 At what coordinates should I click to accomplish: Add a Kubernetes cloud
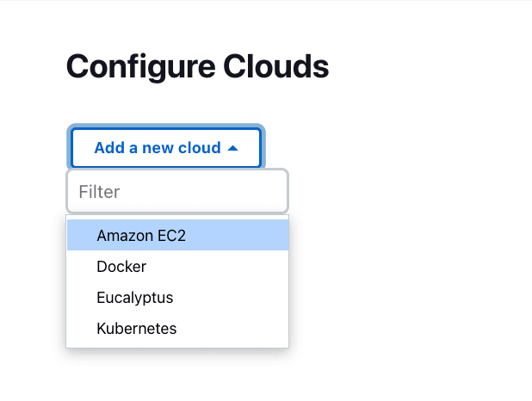137,329
